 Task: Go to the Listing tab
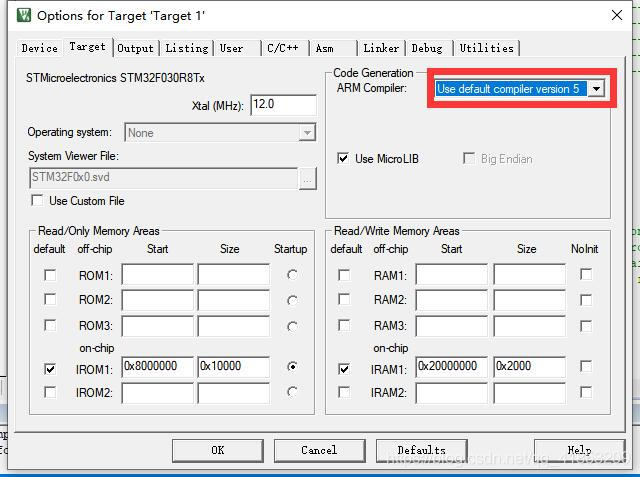[x=187, y=48]
